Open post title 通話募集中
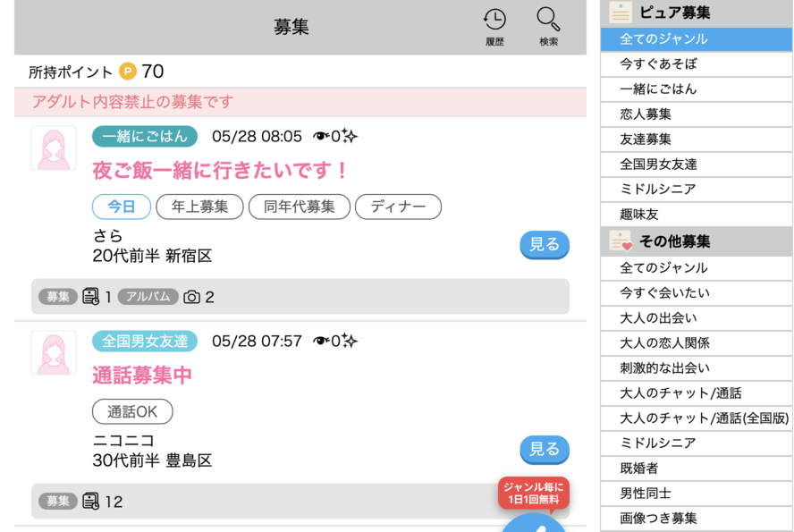This screenshot has width=794, height=532. [x=142, y=376]
